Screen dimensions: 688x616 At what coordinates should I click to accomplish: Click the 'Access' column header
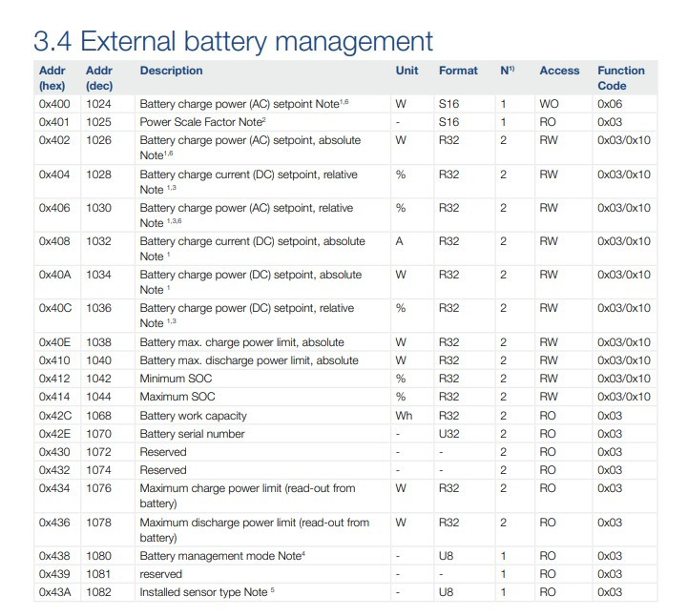tap(559, 71)
